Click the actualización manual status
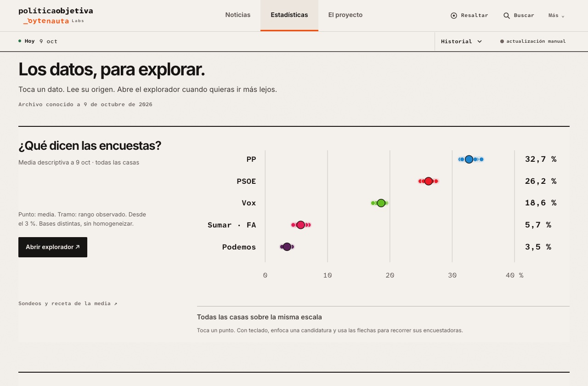588x386 pixels. [x=533, y=41]
